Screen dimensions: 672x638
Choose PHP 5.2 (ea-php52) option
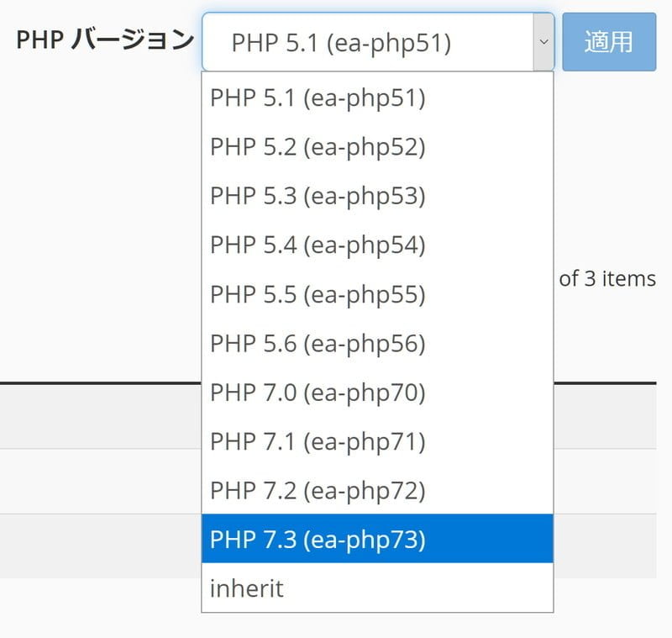377,146
